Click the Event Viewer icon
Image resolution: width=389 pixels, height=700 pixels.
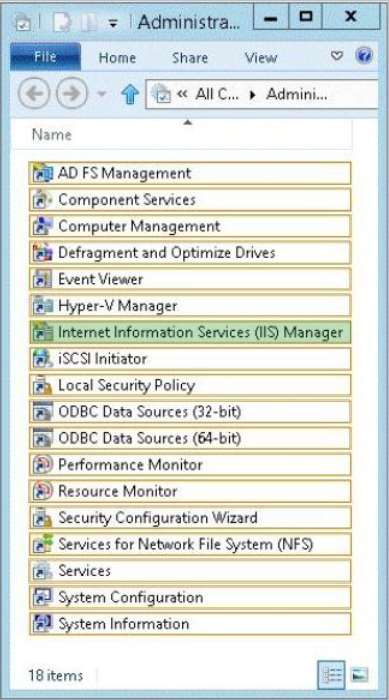[43, 279]
